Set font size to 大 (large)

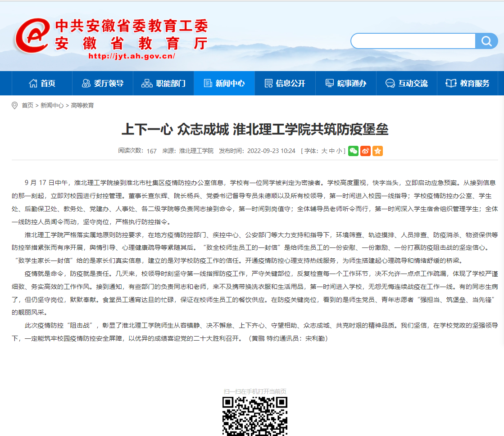point(324,151)
